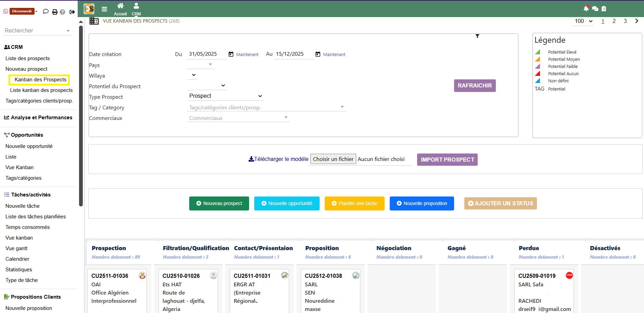Select Kanban des Prospects in the sidebar
This screenshot has height=313, width=644.
pos(39,80)
